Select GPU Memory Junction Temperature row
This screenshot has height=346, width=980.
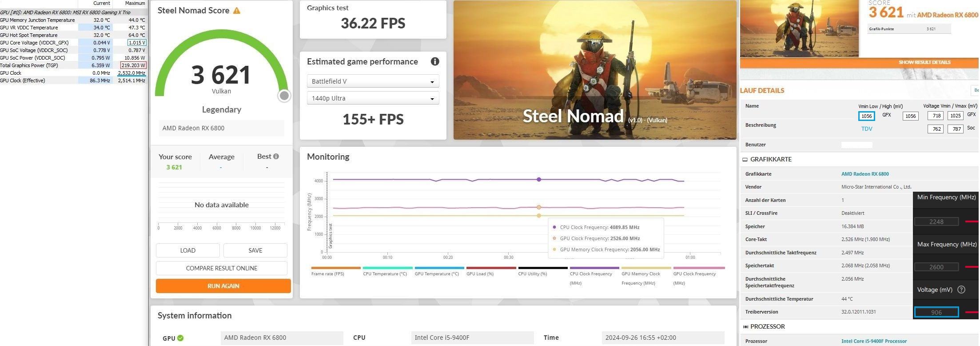pyautogui.click(x=73, y=20)
